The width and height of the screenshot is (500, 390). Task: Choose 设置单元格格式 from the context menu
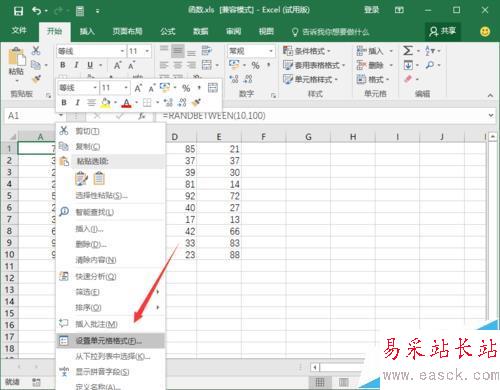[111, 340]
